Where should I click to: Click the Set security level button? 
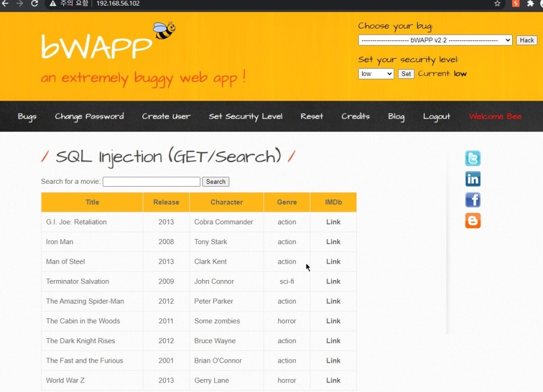coord(406,74)
